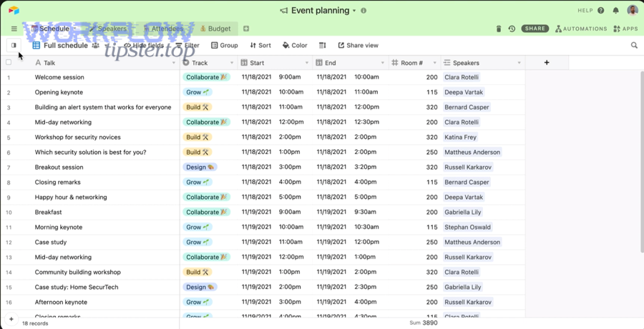Open the Automations panel
644x329 pixels.
point(580,29)
